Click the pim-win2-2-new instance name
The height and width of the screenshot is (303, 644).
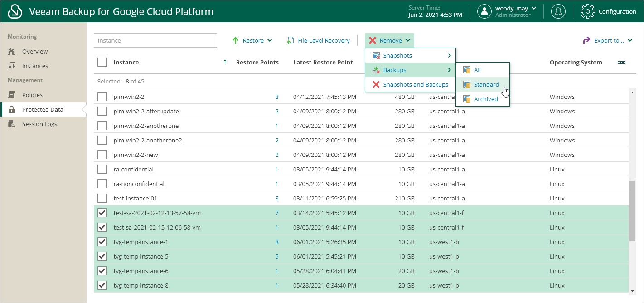(136, 155)
